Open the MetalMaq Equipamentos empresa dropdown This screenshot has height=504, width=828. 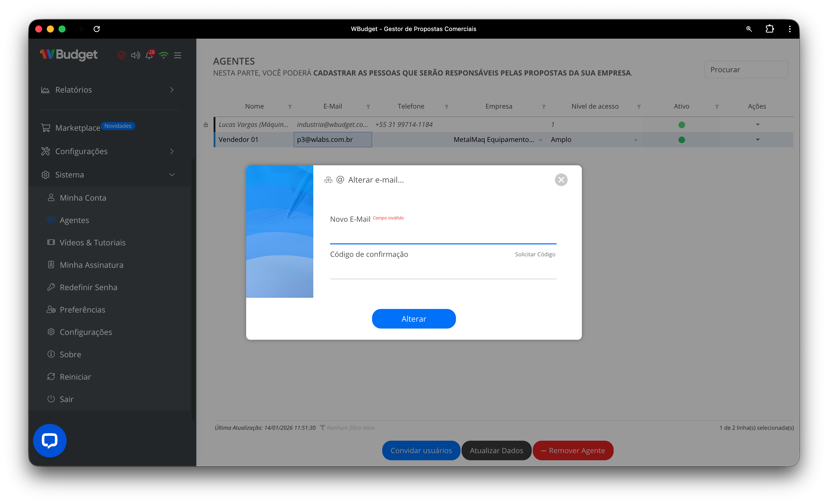pyautogui.click(x=541, y=140)
